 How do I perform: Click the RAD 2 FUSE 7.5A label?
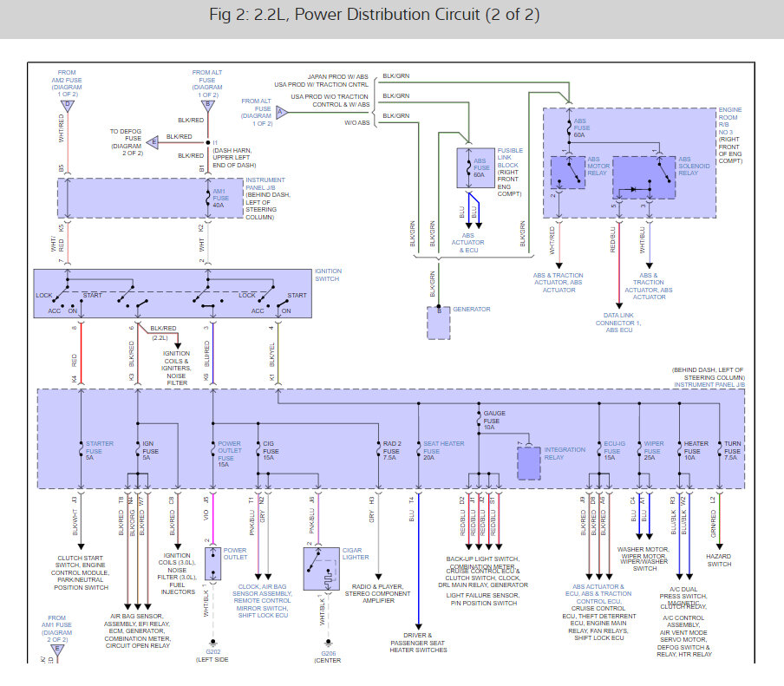(x=392, y=450)
